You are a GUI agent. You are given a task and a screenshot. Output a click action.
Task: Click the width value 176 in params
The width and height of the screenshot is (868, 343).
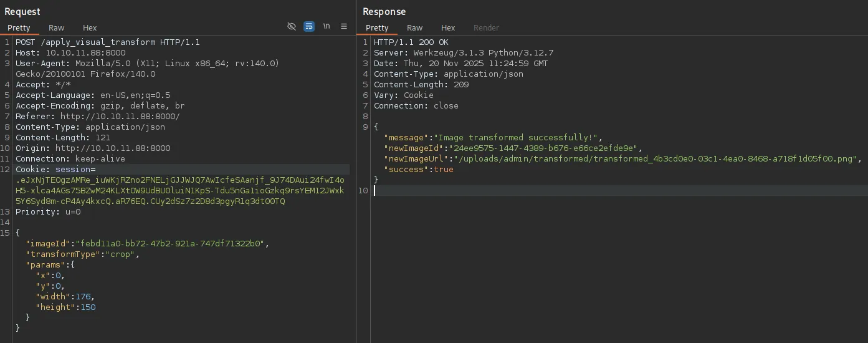pos(83,297)
